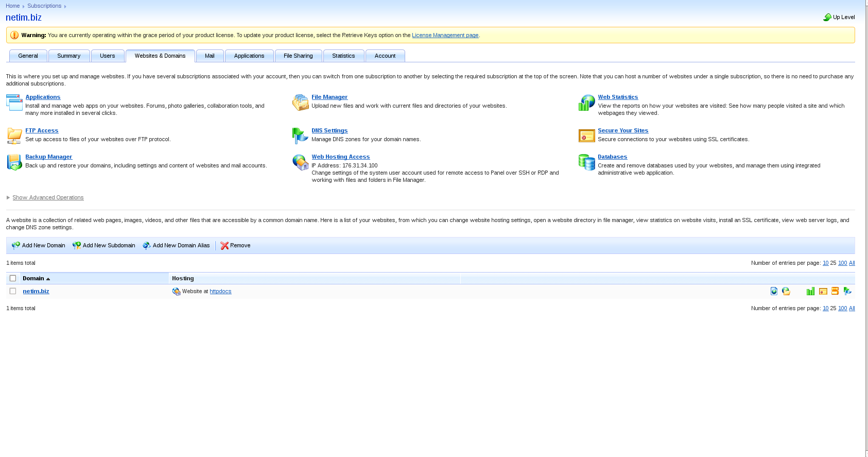The width and height of the screenshot is (868, 457).
Task: Click the globe-with-folder icon in netim.biz row
Action: click(x=786, y=291)
